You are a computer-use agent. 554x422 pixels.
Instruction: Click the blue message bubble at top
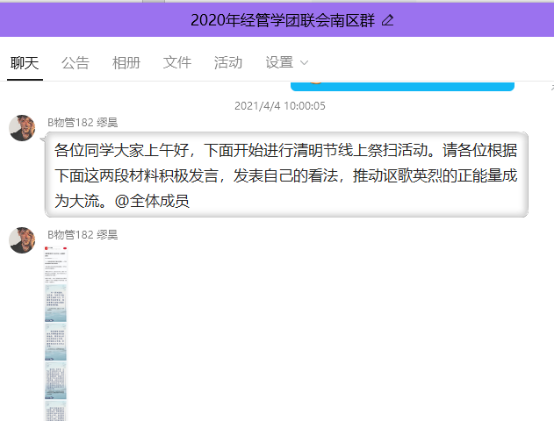pos(402,86)
